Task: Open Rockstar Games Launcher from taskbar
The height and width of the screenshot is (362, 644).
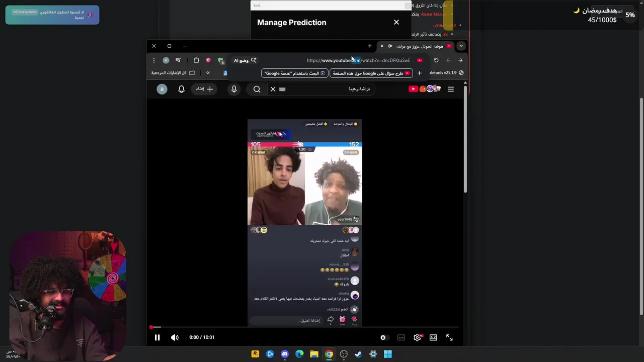Action: pyautogui.click(x=255, y=354)
